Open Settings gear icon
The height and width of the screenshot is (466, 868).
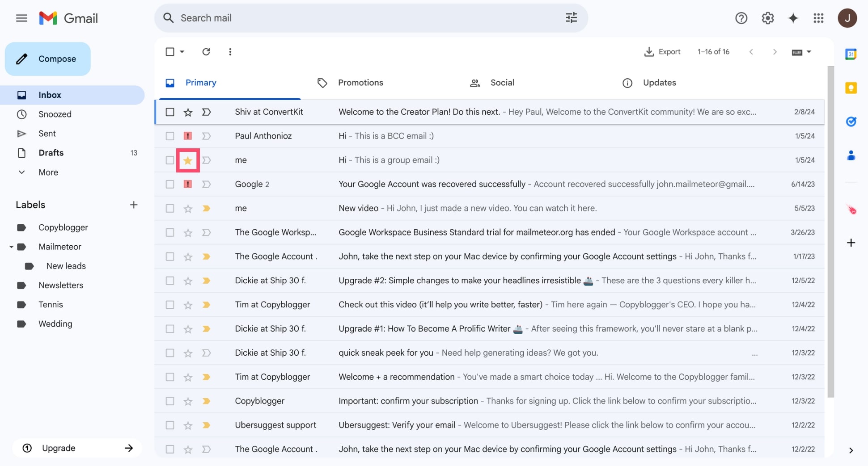pyautogui.click(x=767, y=18)
